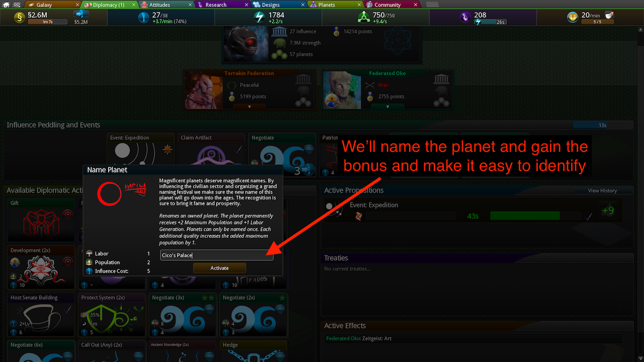Switch to the Planets tab
The height and width of the screenshot is (362, 644).
pos(327,5)
